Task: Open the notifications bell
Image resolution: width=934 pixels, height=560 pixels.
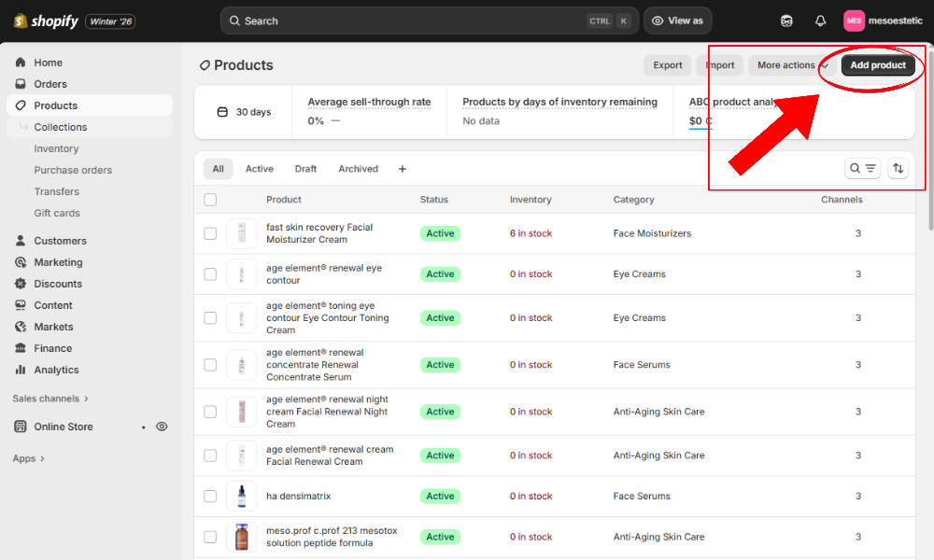Action: tap(820, 21)
